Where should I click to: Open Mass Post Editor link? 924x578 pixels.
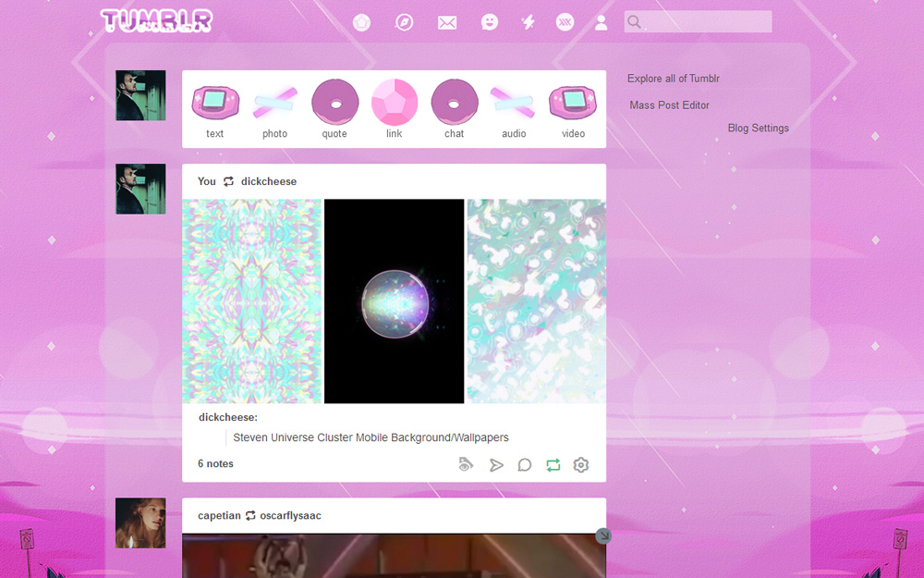(x=669, y=105)
